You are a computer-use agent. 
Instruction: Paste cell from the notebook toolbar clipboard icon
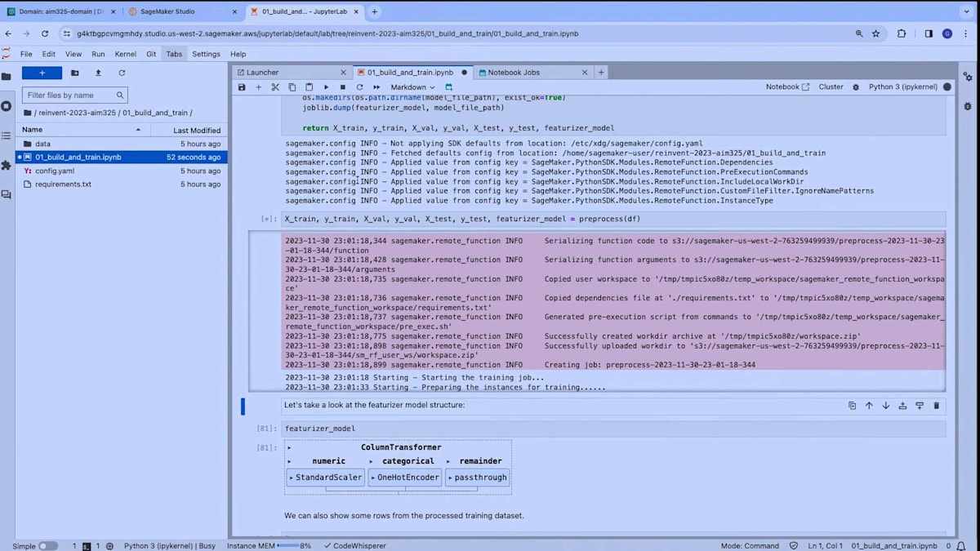pos(309,87)
